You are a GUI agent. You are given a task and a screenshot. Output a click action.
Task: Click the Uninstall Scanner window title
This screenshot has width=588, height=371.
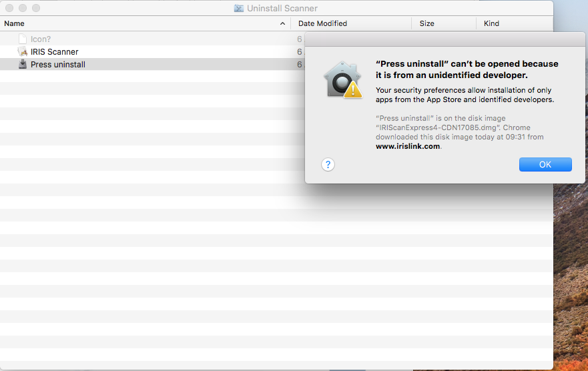coord(282,8)
